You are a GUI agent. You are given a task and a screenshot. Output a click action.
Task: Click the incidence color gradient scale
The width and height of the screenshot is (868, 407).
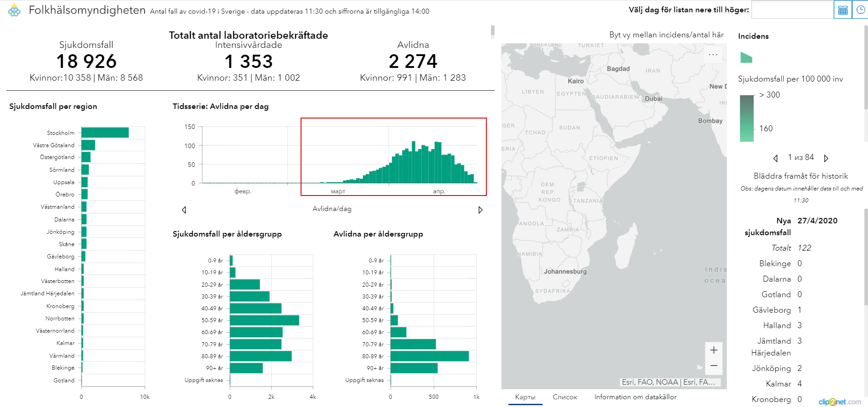point(747,118)
